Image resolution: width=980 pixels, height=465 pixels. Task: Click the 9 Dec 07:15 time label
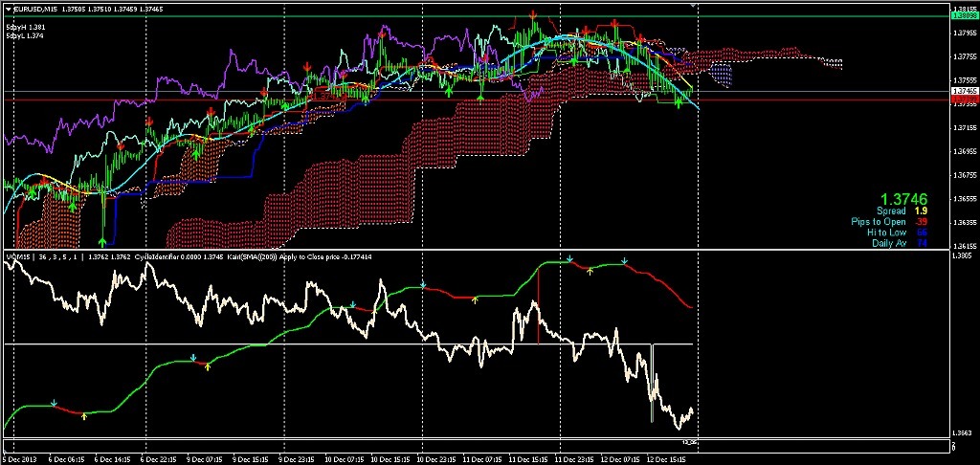click(207, 459)
